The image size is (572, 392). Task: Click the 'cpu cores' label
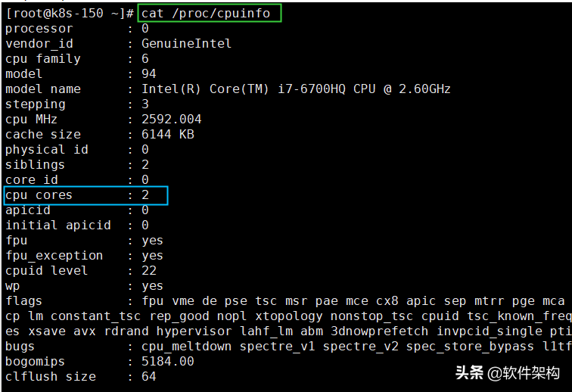pos(39,195)
